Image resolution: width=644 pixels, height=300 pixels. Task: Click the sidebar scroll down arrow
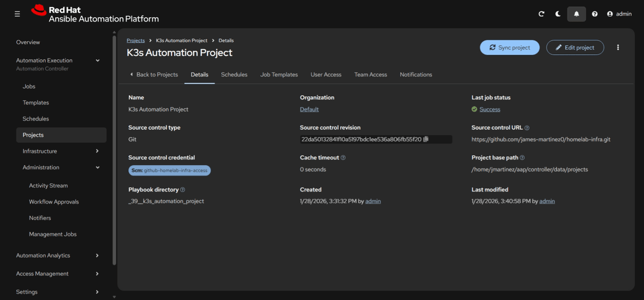point(114,296)
